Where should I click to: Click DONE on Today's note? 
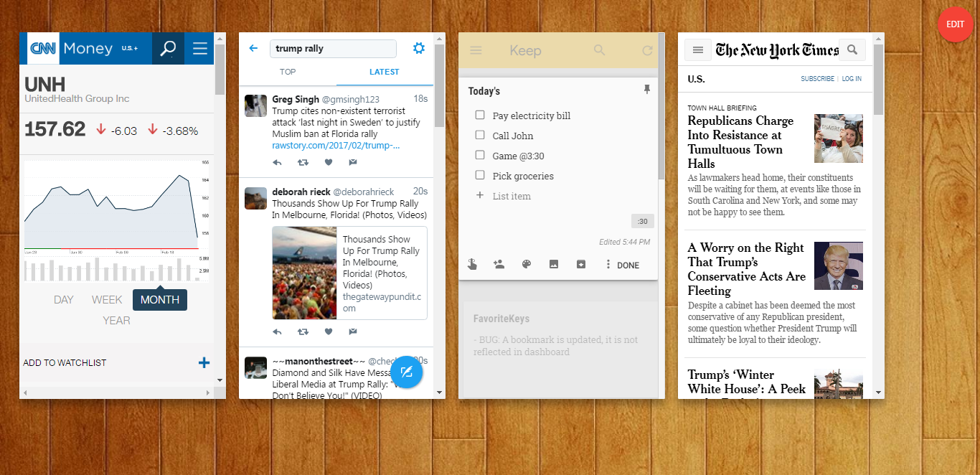click(x=628, y=265)
